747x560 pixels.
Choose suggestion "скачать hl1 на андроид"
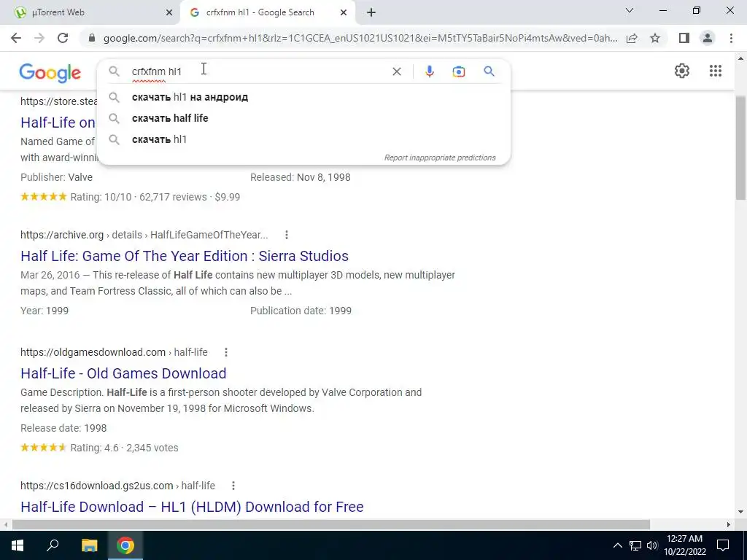click(303, 97)
